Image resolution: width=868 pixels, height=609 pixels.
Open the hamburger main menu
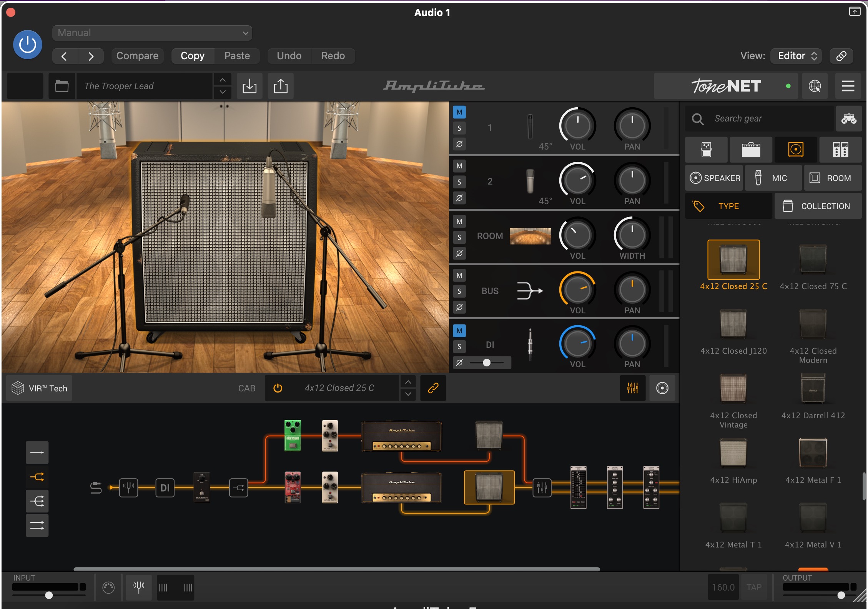point(848,86)
